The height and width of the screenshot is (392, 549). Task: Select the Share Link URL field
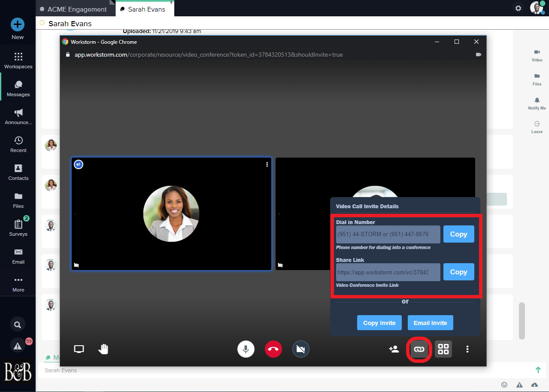coord(388,272)
